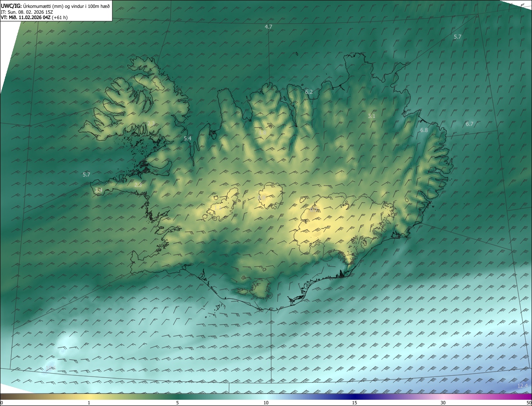
Task: Click the valid time line "VT: Mið. 11.02.2026 04Z (+61 h)"
Action: pyautogui.click(x=34, y=17)
